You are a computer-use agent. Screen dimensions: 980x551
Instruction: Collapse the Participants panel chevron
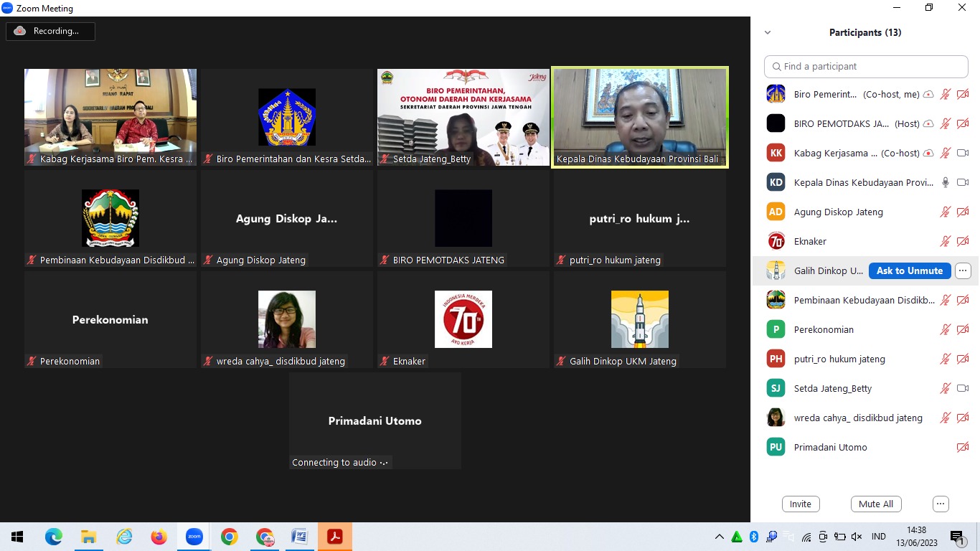768,32
